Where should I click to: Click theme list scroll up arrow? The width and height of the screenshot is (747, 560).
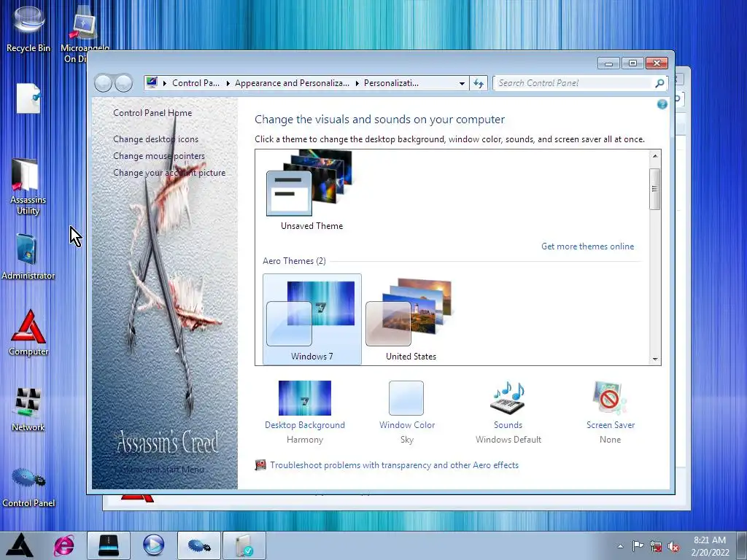click(x=654, y=156)
